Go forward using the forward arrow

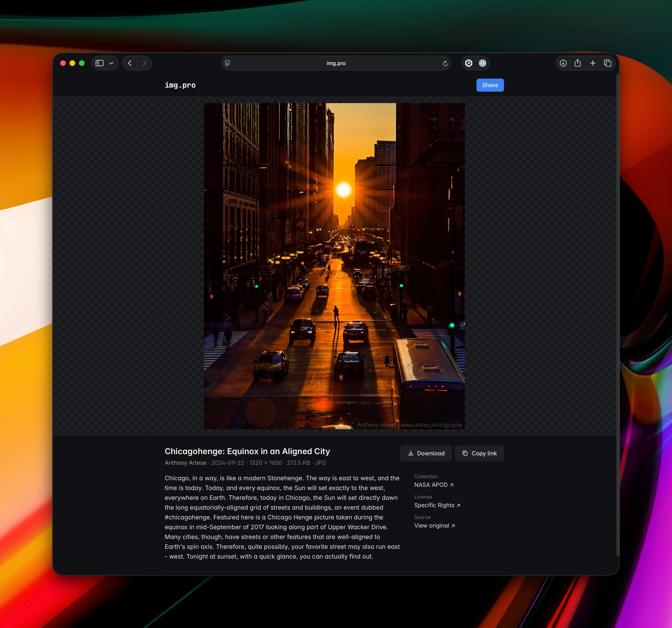(144, 63)
